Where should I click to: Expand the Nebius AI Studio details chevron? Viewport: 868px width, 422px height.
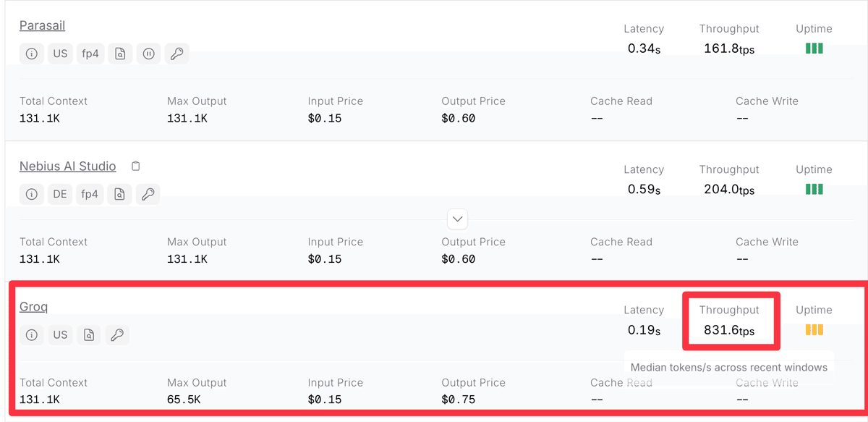tap(457, 218)
